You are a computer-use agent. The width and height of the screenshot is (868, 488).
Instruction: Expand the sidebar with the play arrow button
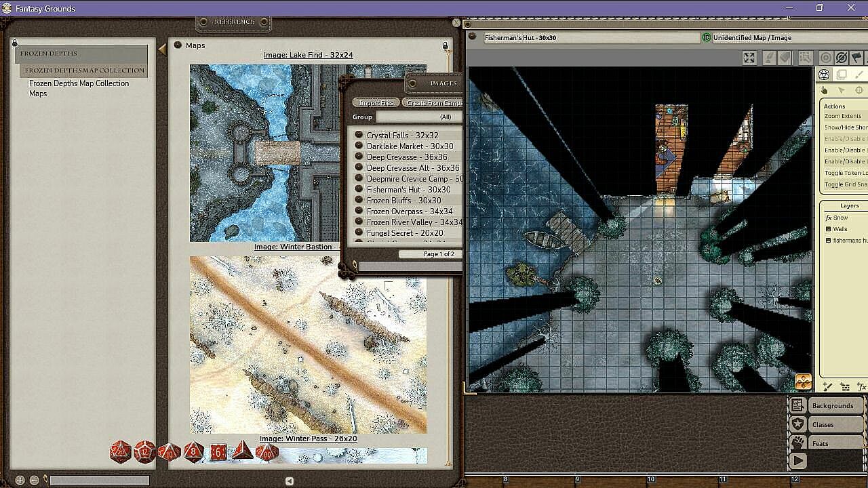click(x=798, y=461)
